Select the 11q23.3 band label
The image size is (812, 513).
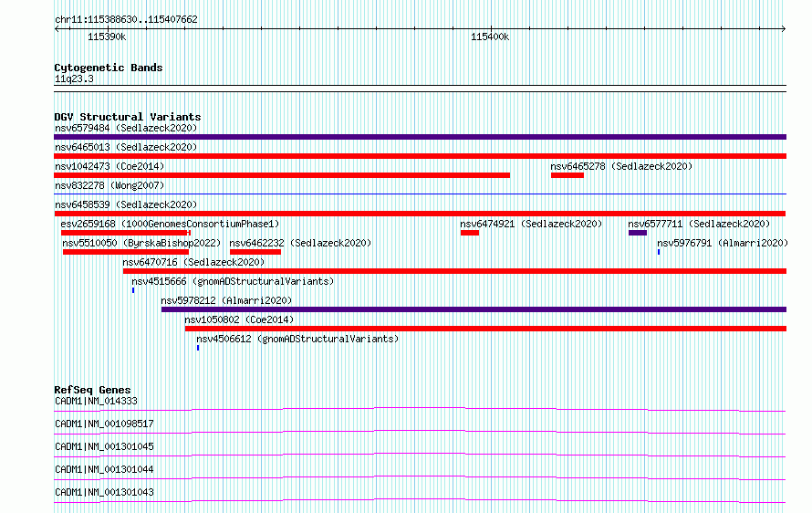74,79
